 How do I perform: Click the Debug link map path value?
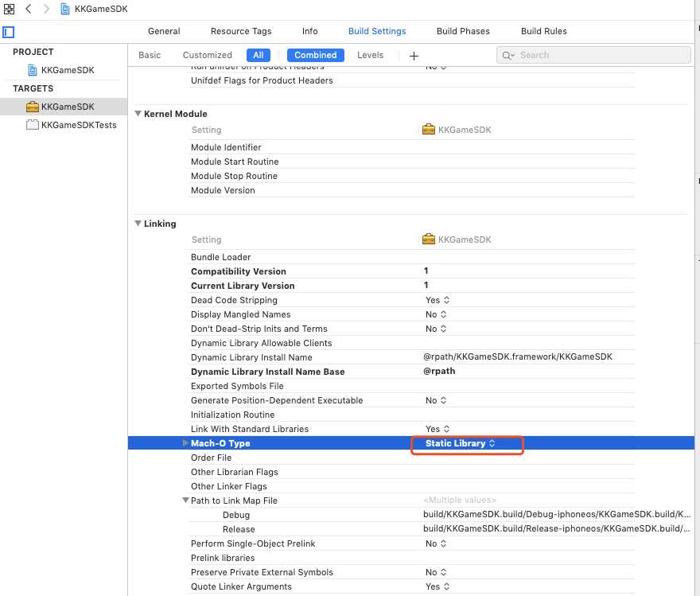557,514
